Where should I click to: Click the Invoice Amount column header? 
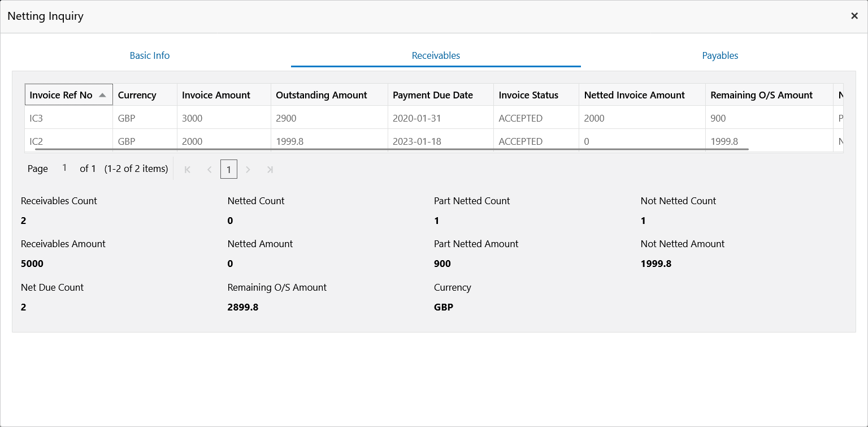tap(224, 95)
